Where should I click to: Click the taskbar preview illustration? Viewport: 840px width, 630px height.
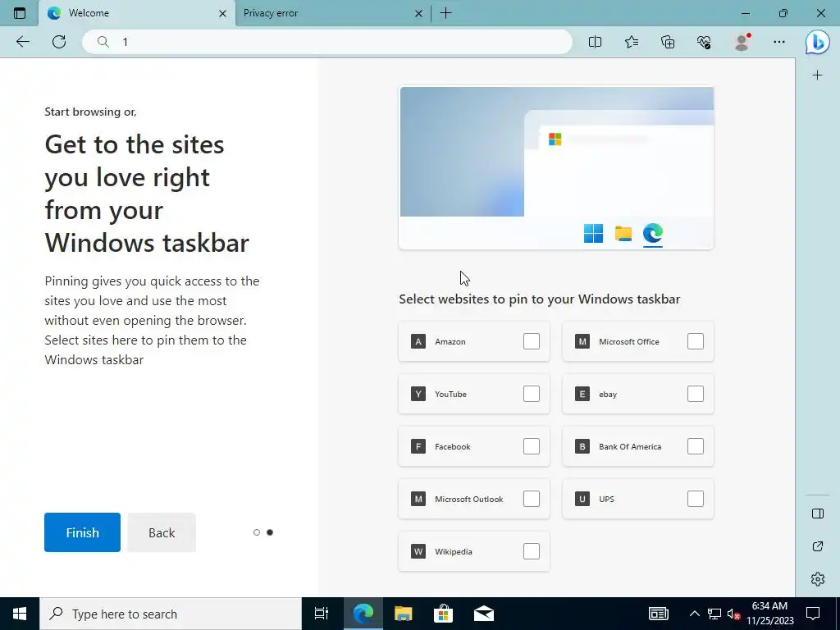coord(557,168)
